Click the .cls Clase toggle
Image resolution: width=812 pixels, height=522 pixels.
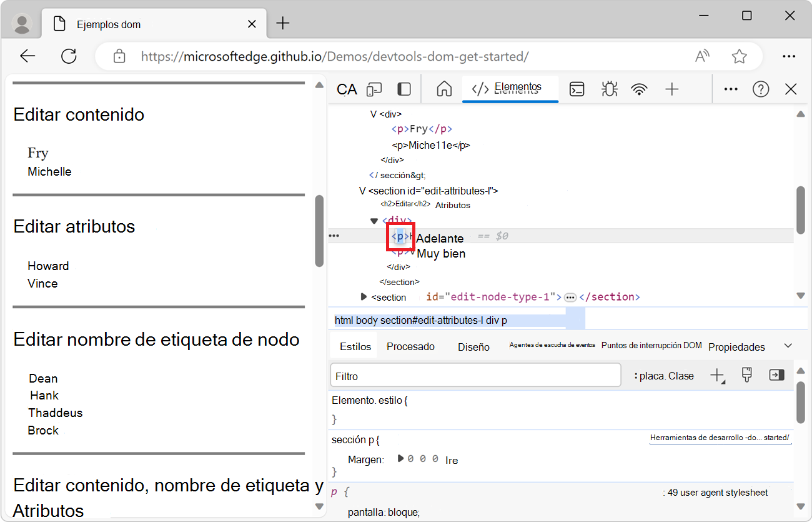[681, 376]
